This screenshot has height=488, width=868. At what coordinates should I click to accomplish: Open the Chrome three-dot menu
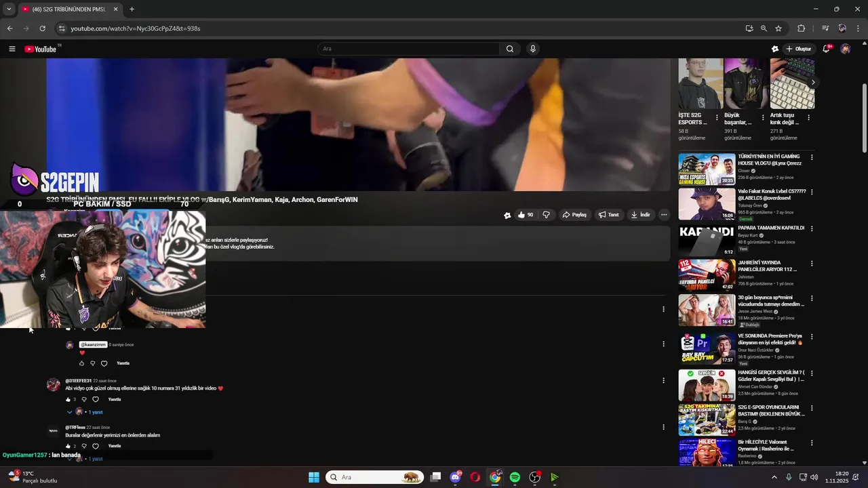point(859,28)
